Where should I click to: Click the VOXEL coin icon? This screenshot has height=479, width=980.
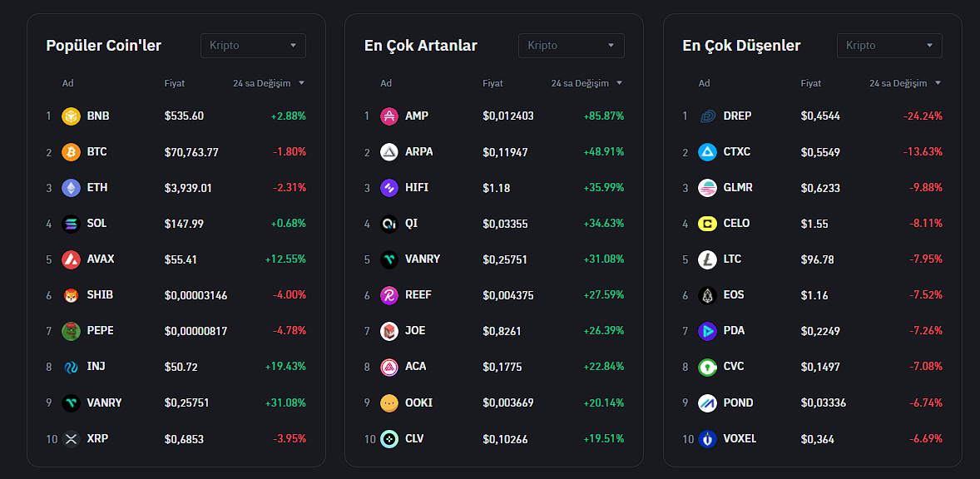(x=707, y=438)
